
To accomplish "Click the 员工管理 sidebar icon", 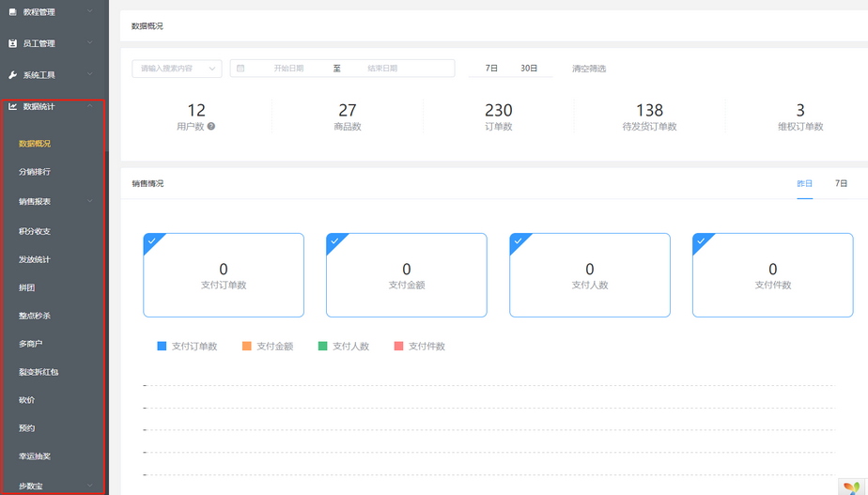I will 13,43.
